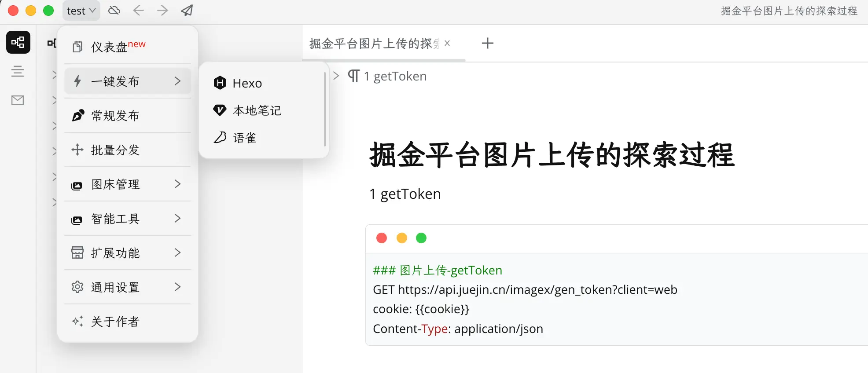The height and width of the screenshot is (373, 868).
Task: Publish to Hexo from the submenu
Action: point(264,83)
